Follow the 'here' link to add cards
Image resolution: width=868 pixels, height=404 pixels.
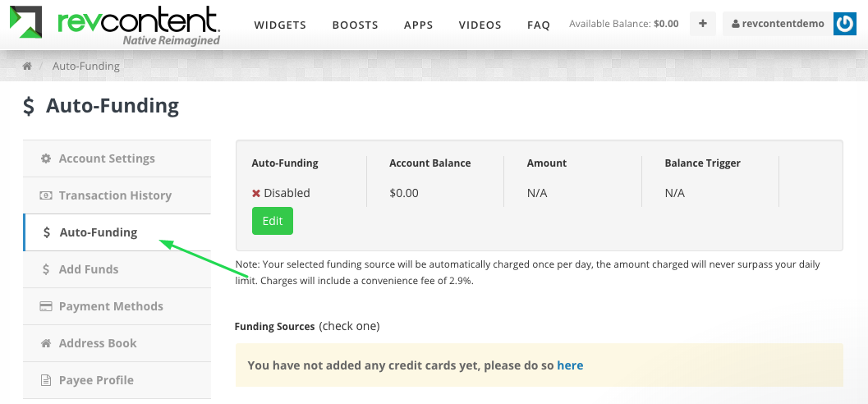click(570, 365)
